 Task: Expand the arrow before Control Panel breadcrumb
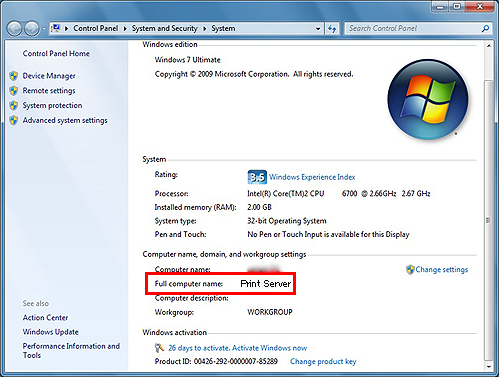66,29
